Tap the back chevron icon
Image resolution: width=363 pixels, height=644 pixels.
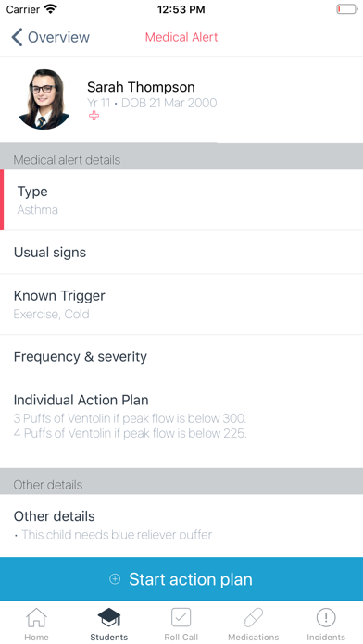point(17,37)
